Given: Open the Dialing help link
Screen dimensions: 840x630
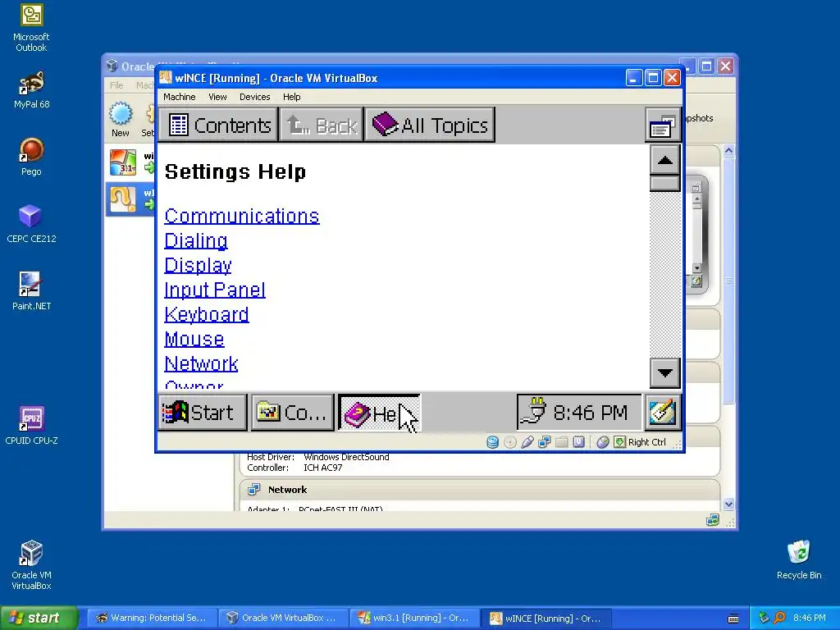Looking at the screenshot, I should 195,240.
